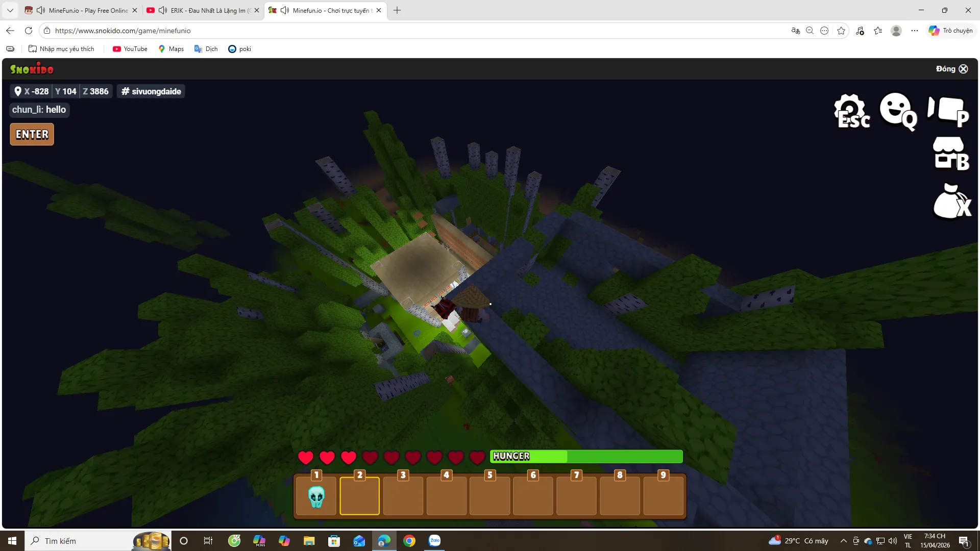Image resolution: width=980 pixels, height=551 pixels.
Task: Click the chun_li: hello chat message
Action: [39, 110]
